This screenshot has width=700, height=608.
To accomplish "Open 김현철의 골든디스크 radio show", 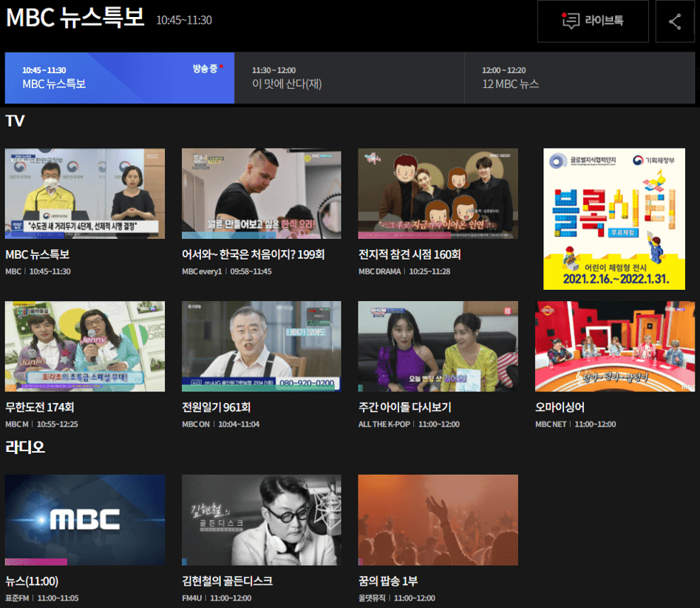I will tap(260, 519).
